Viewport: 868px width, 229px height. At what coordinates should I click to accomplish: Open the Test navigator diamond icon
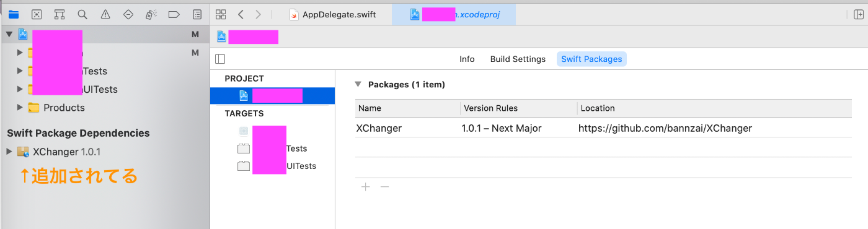(128, 14)
